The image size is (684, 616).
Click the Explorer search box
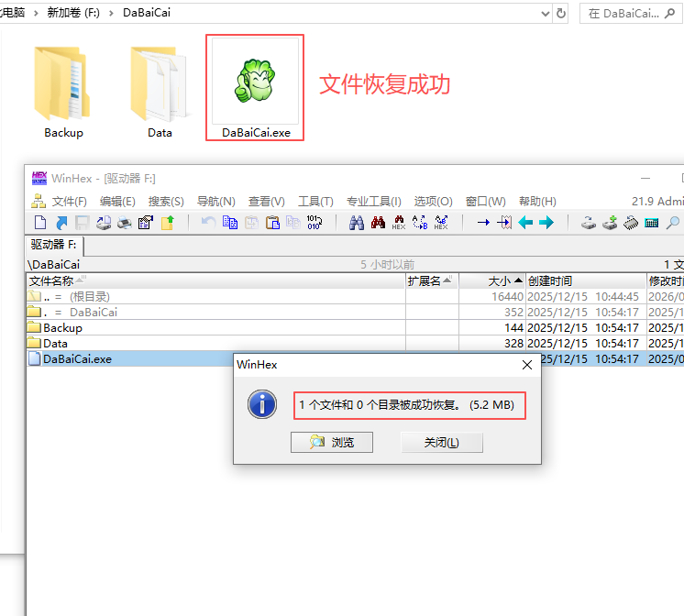pos(630,14)
